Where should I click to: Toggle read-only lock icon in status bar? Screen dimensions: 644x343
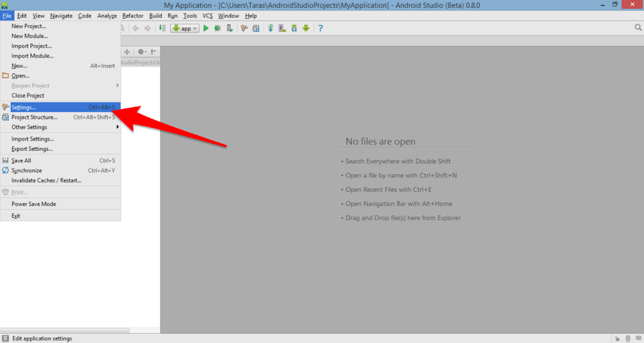(x=617, y=339)
